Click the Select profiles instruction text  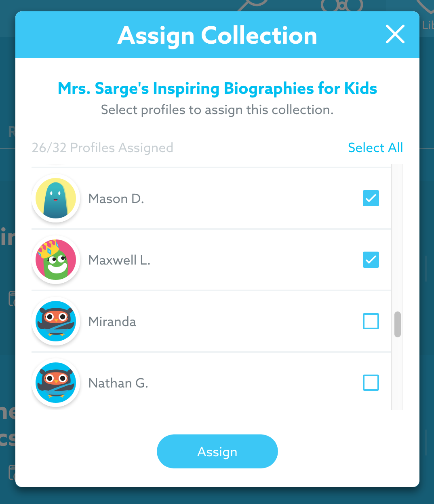click(x=217, y=110)
